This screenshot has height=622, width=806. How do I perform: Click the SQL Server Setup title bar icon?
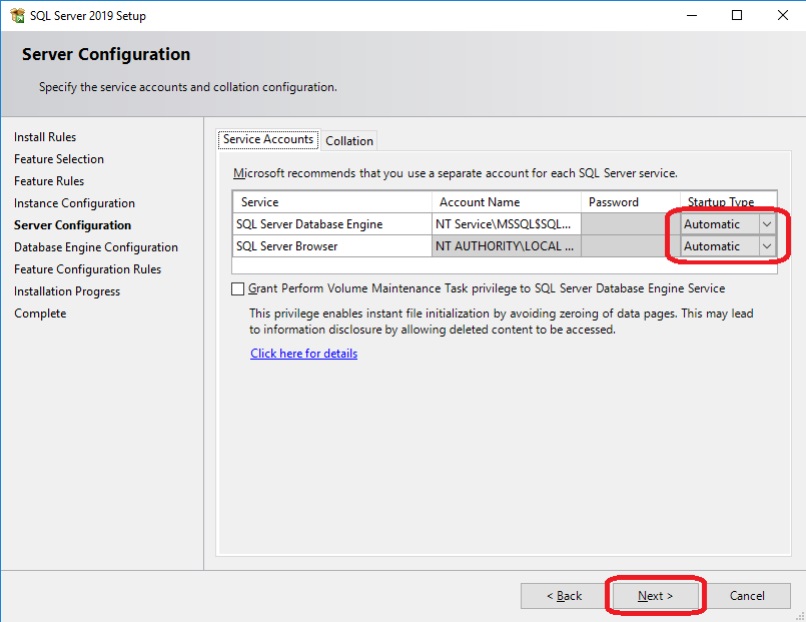(17, 16)
